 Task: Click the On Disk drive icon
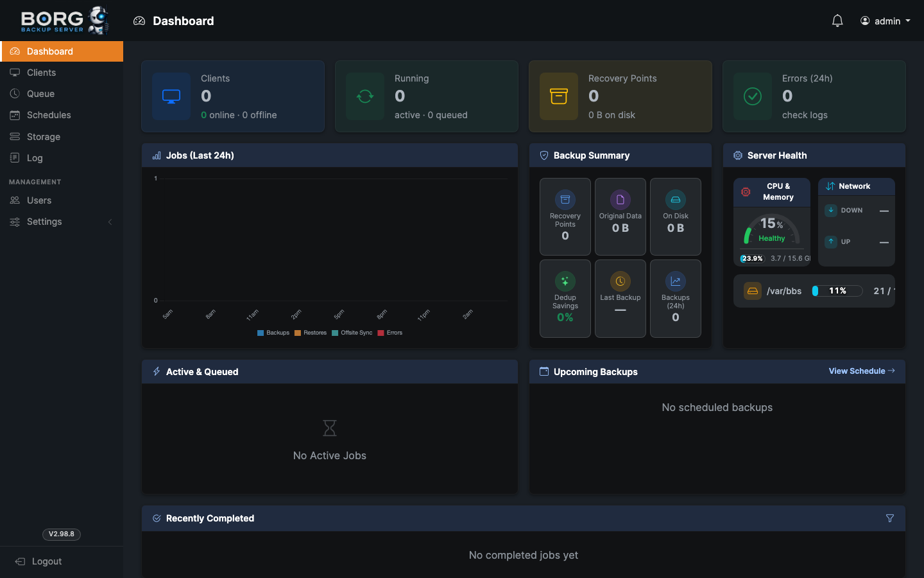pyautogui.click(x=676, y=200)
